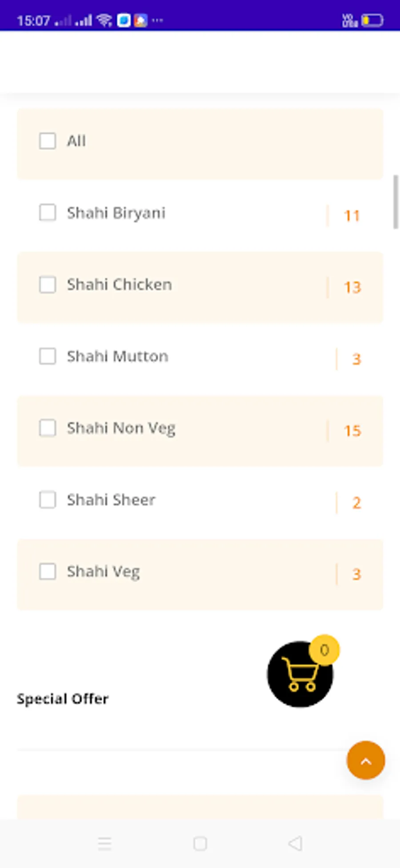Viewport: 400px width, 868px height.
Task: Tap the Shahi Non Veg count 15
Action: tap(352, 431)
